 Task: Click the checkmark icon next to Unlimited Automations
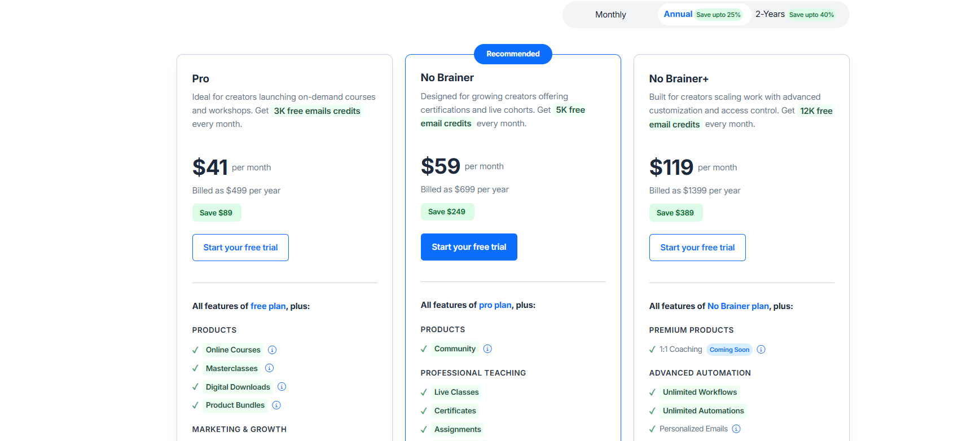(653, 411)
